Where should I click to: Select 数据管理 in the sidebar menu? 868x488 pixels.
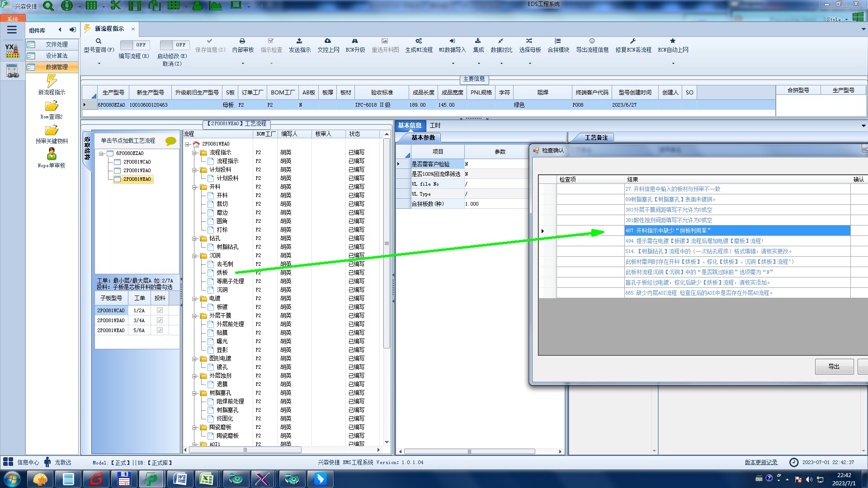56,67
